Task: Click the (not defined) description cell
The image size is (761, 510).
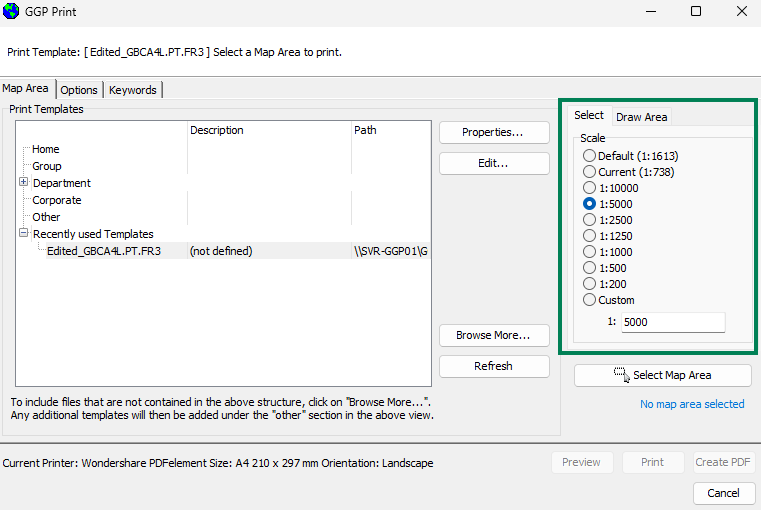Action: point(221,251)
